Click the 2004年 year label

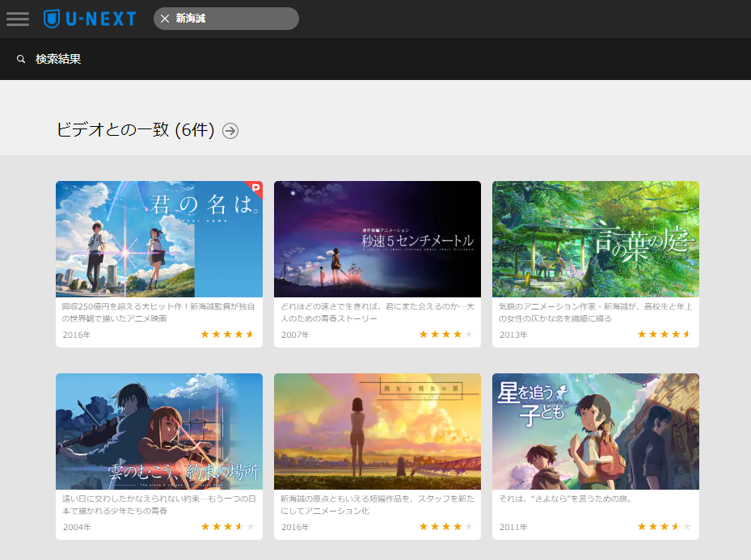click(x=77, y=528)
